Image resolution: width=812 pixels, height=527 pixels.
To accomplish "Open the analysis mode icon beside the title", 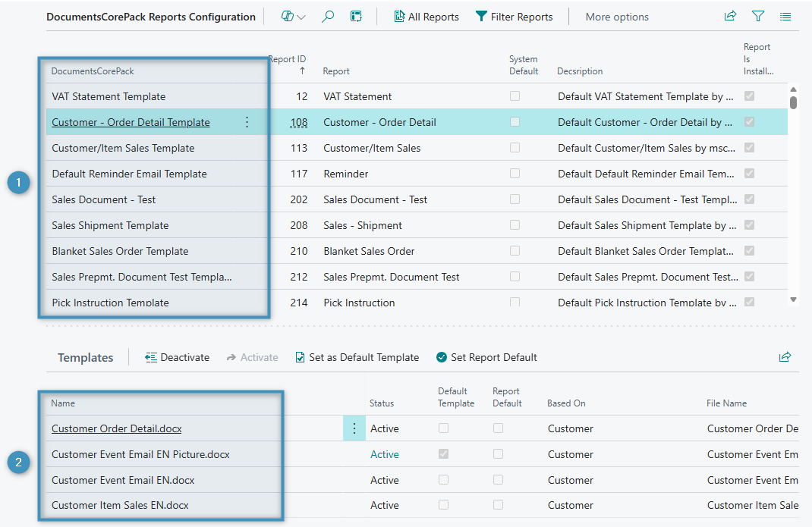I will (287, 17).
